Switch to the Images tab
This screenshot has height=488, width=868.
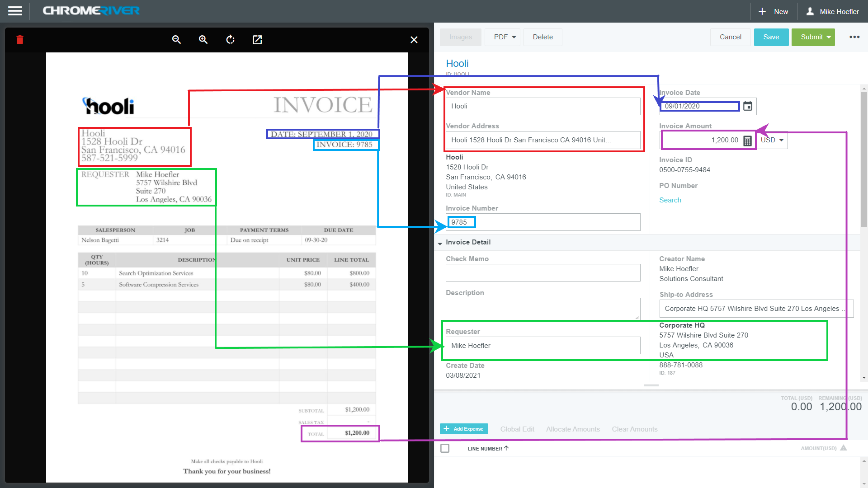pos(460,37)
